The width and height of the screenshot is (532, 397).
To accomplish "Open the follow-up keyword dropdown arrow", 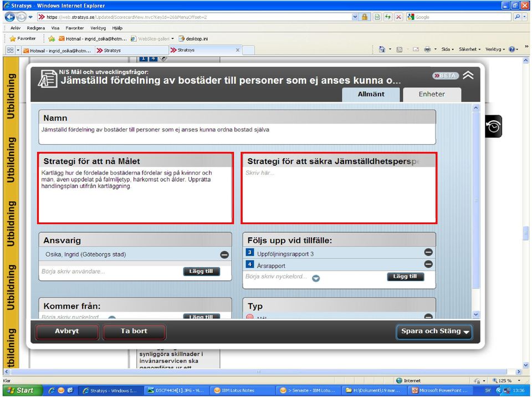I will [316, 278].
